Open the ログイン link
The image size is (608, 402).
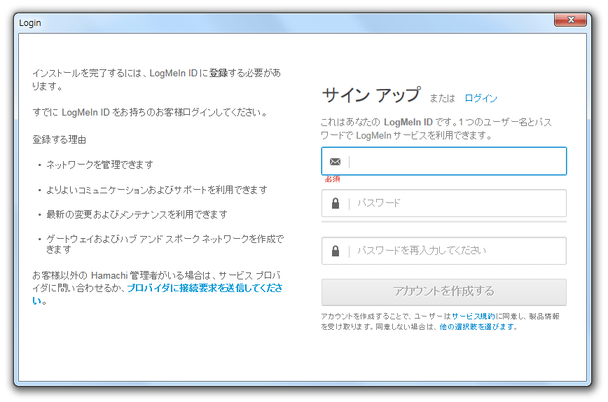[481, 98]
